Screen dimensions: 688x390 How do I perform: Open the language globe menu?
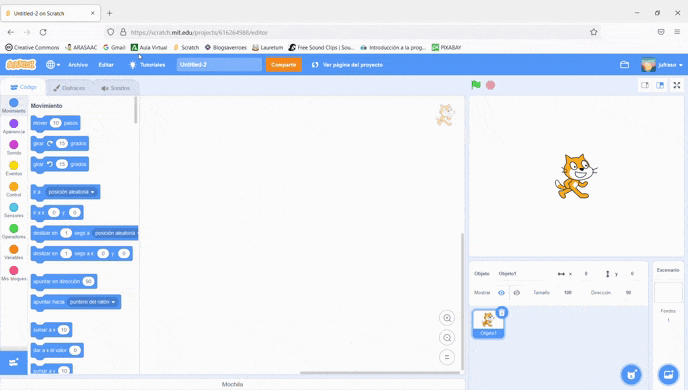tap(53, 64)
